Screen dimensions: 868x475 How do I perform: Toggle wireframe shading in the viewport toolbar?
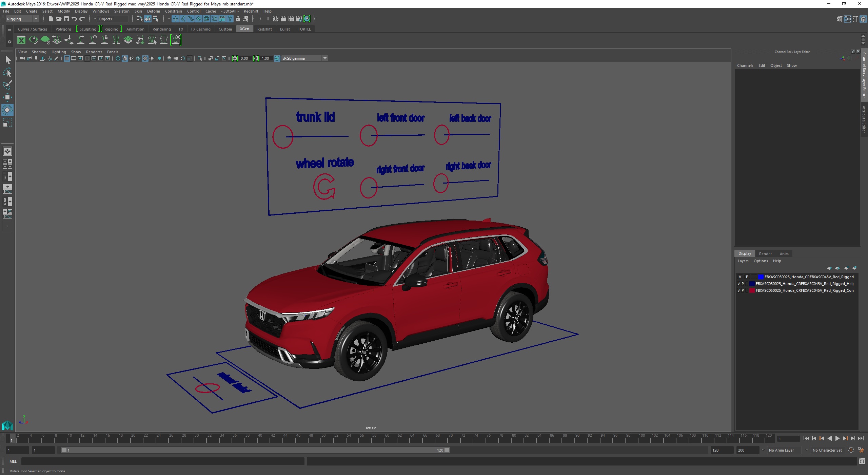118,58
